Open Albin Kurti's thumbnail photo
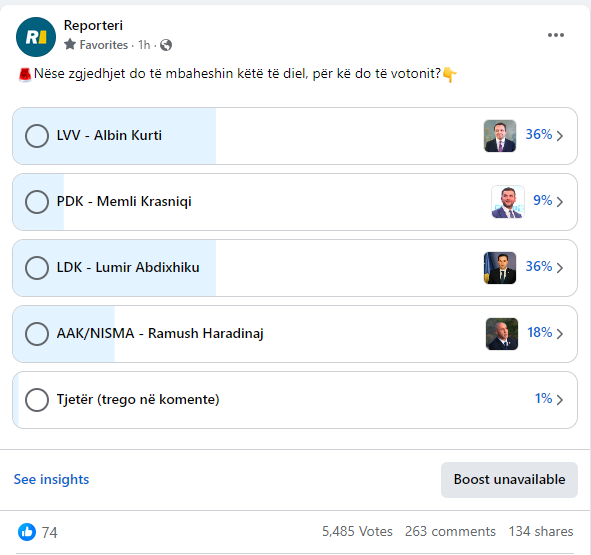This screenshot has width=591, height=555. pos(500,136)
